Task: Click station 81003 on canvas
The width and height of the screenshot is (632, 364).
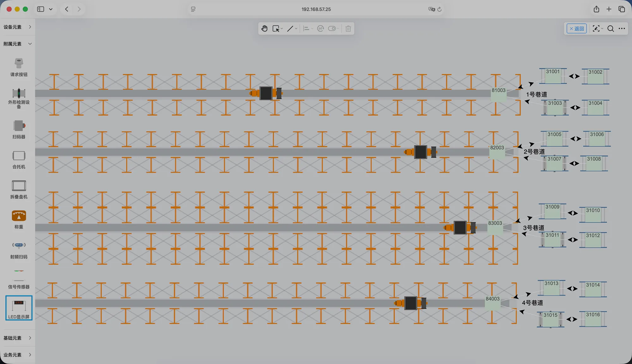Action: pyautogui.click(x=498, y=94)
